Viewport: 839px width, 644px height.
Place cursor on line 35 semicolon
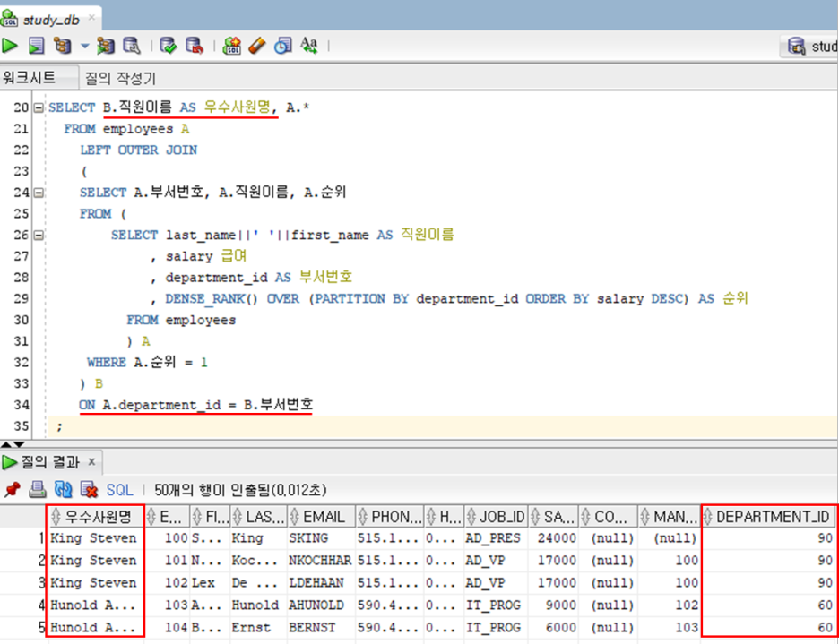coord(59,427)
